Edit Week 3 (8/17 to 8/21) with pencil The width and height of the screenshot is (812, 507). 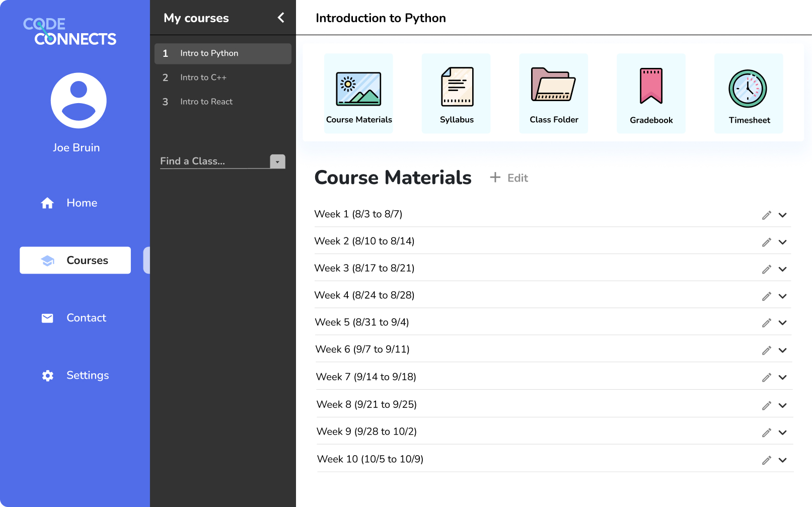coord(767,270)
